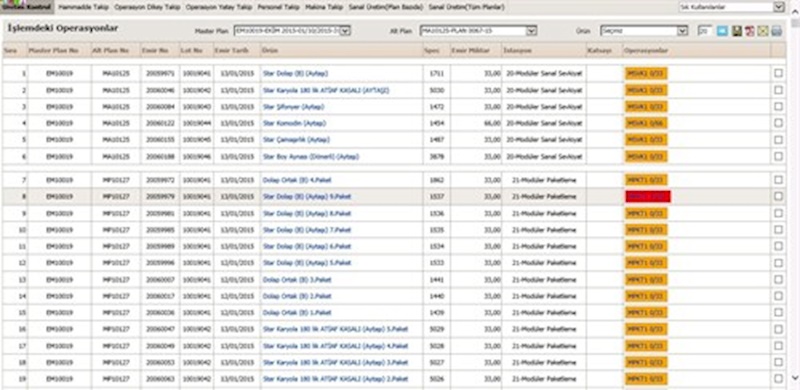Open the Dolap Ortak (B) 4.Paket link
This screenshot has height=390, width=800.
297,180
